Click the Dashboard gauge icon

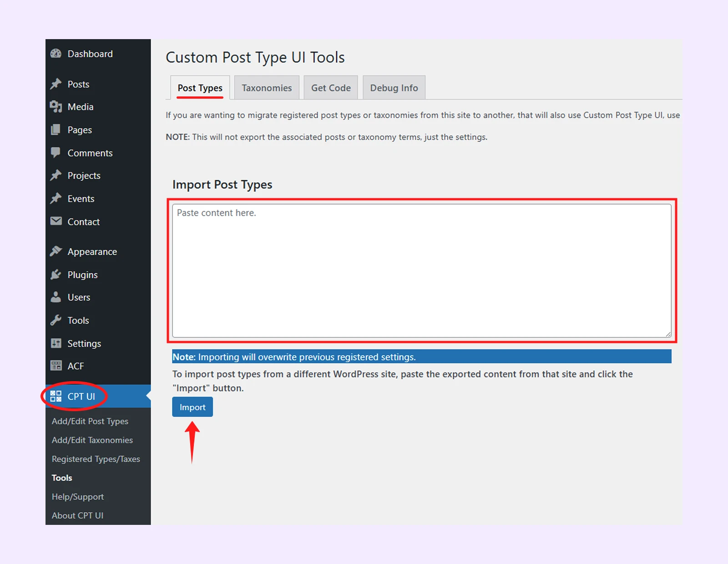pyautogui.click(x=56, y=54)
